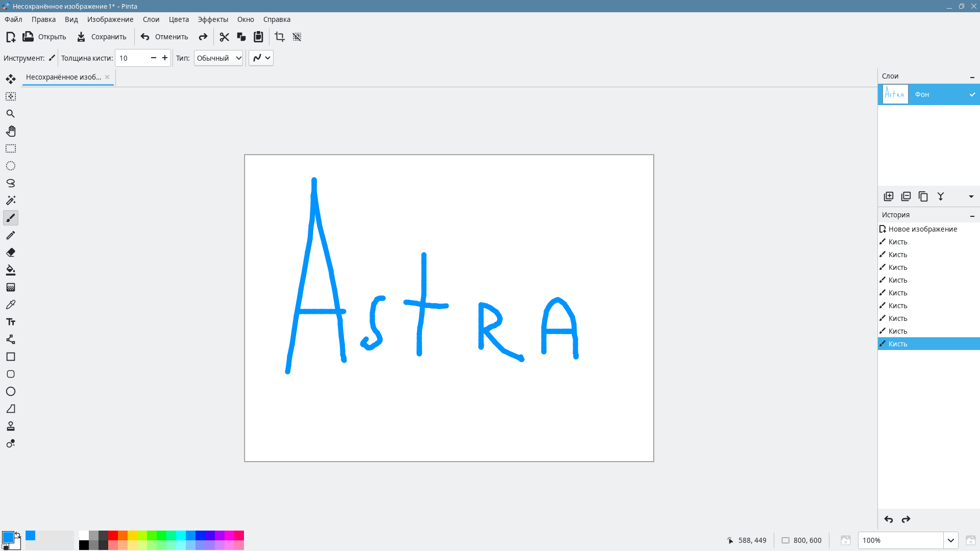Screen dimensions: 980x551
Task: Click the Сохранить button
Action: coord(101,37)
